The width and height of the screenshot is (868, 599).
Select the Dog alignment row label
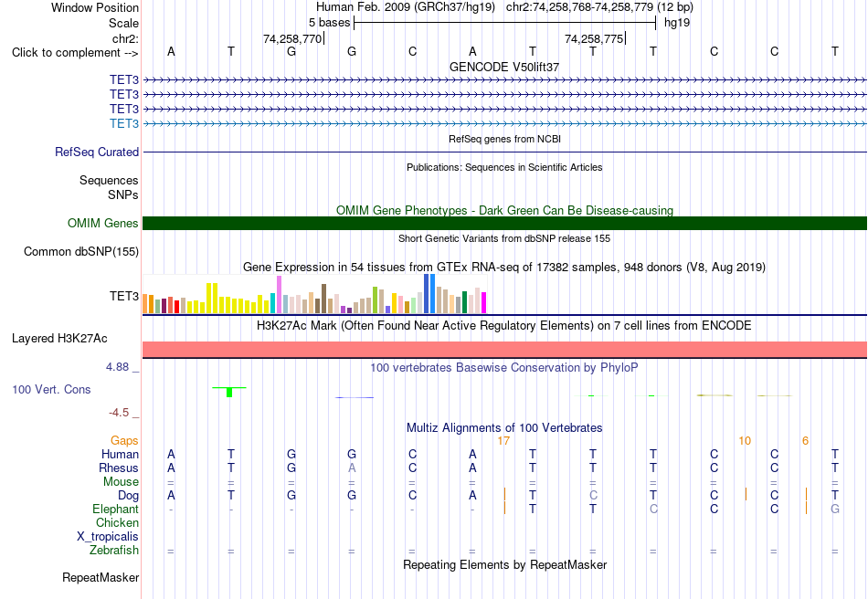128,496
